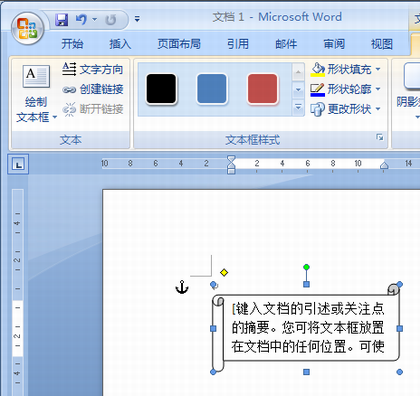The height and width of the screenshot is (396, 420).
Task: Apply the red text box style swatch
Action: pyautogui.click(x=262, y=89)
